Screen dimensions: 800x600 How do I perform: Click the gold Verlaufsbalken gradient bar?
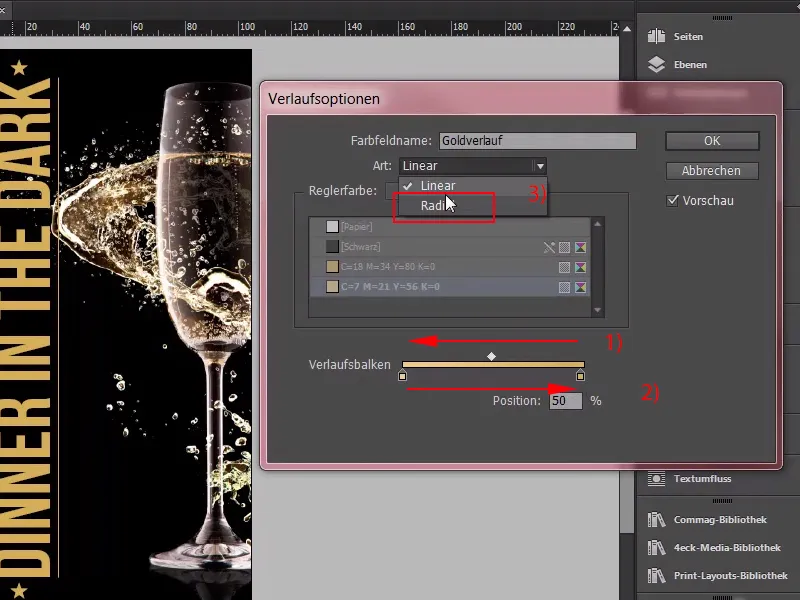pyautogui.click(x=493, y=364)
